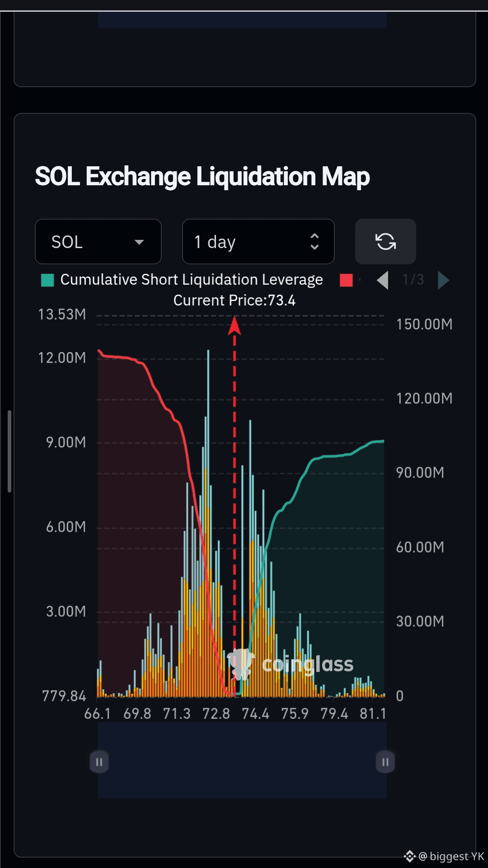
Task: Click the 81.1 price axis label
Action: pyautogui.click(x=373, y=714)
